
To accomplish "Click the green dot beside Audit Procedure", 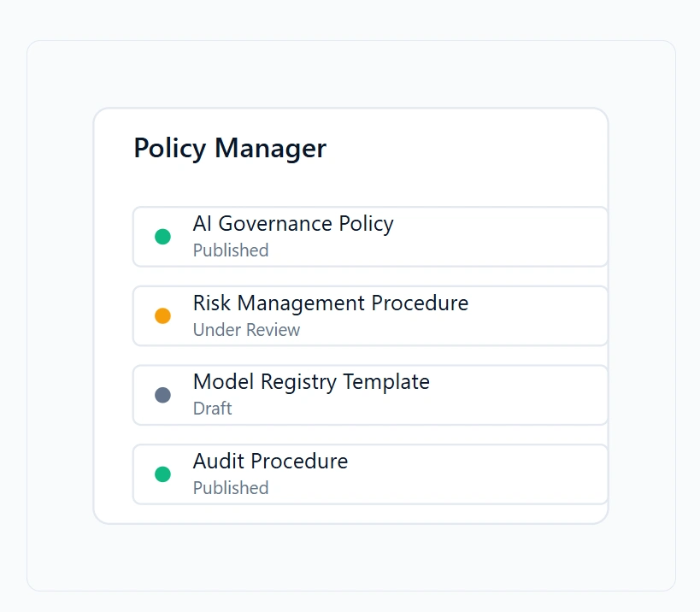I will [162, 474].
